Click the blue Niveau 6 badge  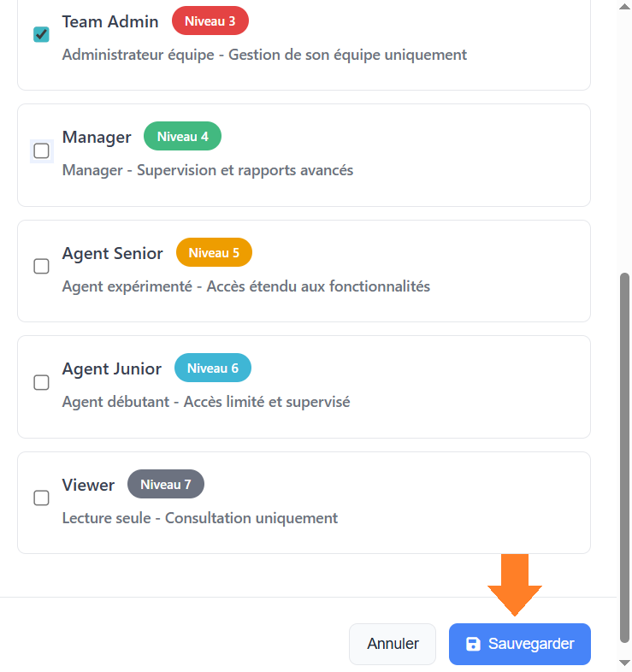coord(213,368)
